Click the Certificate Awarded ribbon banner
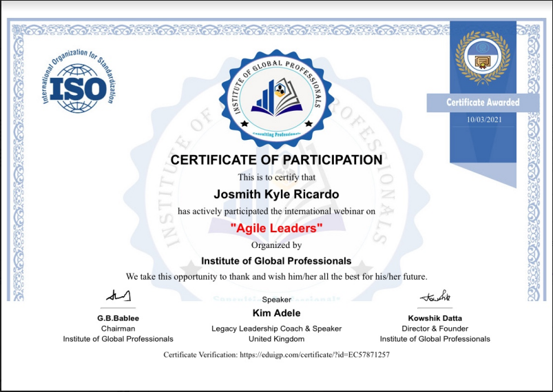The image size is (553, 392). click(483, 103)
